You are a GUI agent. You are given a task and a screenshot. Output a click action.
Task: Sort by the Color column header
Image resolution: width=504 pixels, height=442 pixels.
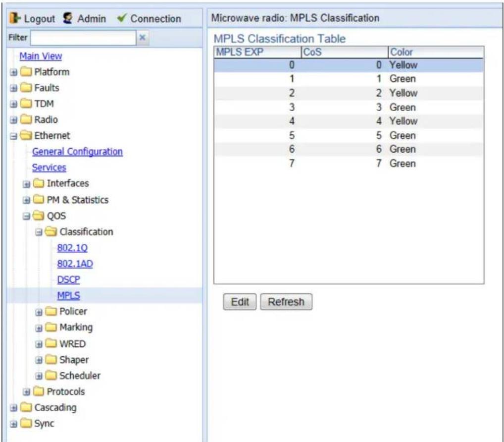point(436,52)
